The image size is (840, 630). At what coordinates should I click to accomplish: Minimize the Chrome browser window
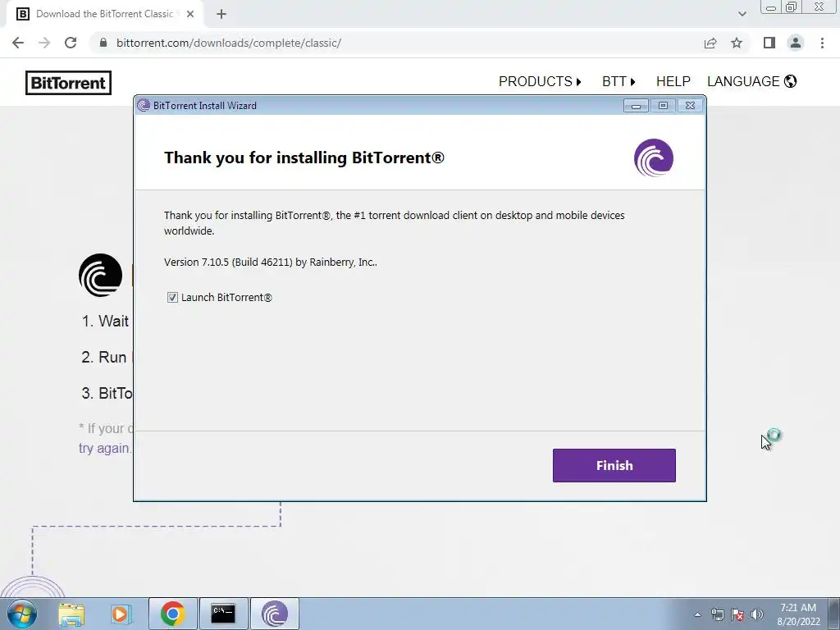coord(771,7)
